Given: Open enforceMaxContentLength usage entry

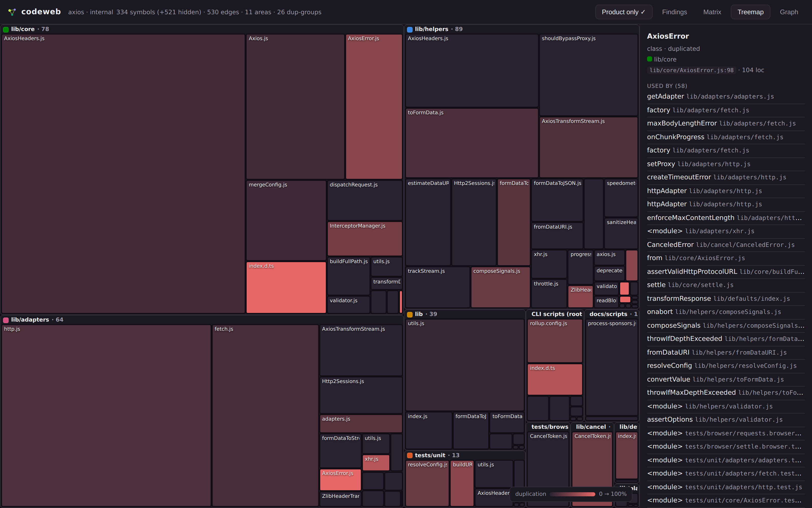Looking at the screenshot, I should point(726,218).
